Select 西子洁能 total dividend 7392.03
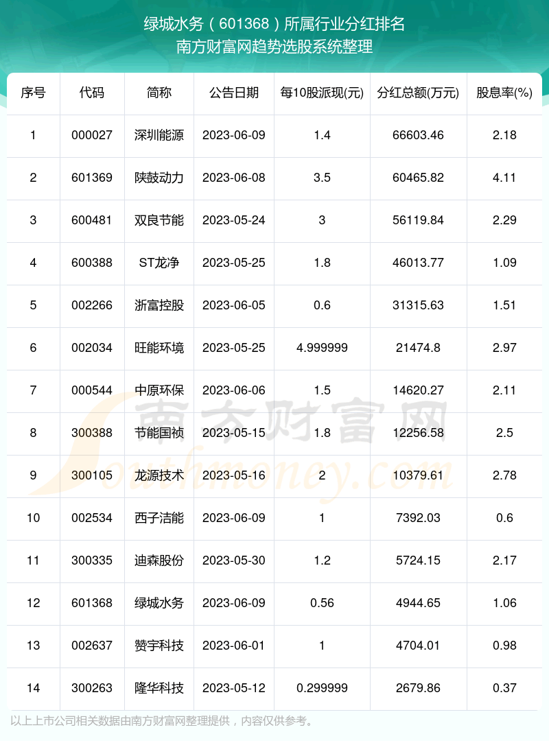The width and height of the screenshot is (549, 756). point(418,518)
